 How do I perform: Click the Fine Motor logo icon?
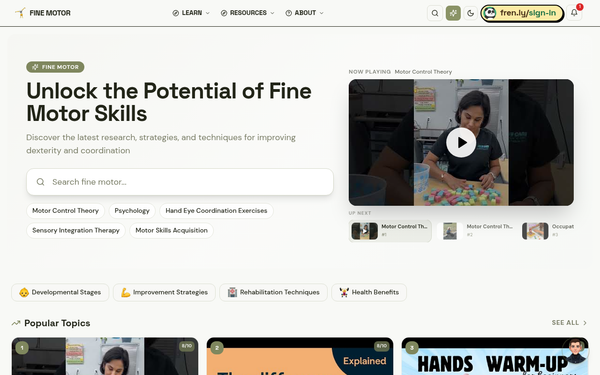point(20,13)
